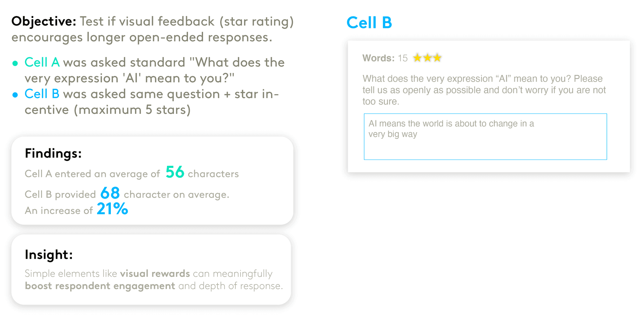Screen dimensions: 644x320
Task: Click the Objective label
Action: [x=44, y=22]
